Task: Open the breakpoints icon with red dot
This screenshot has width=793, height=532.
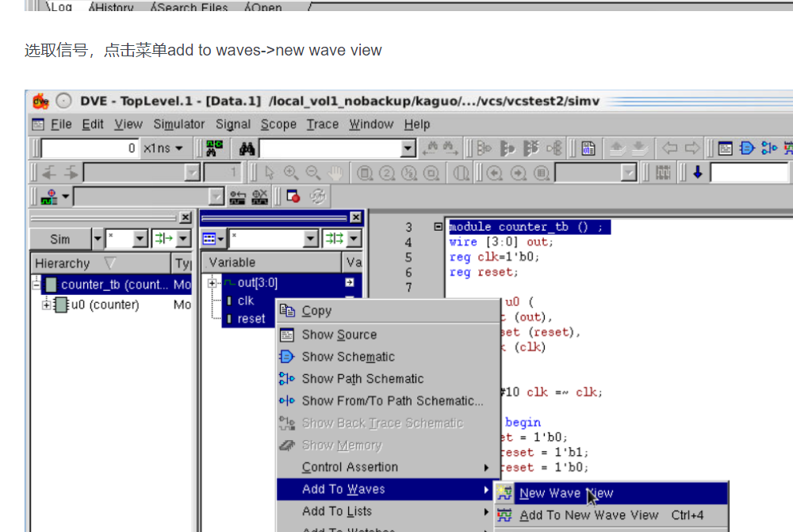Action: point(292,197)
